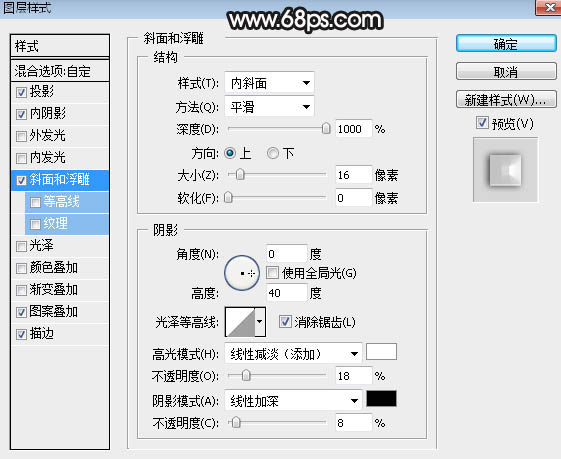561x459 pixels.
Task: Click the white highlight color swatch
Action: 381,352
